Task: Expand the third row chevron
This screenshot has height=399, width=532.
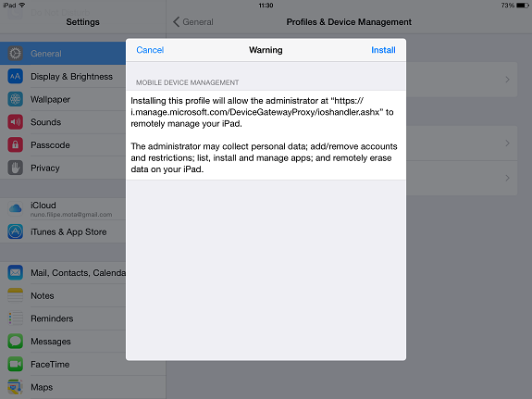Action: click(507, 178)
